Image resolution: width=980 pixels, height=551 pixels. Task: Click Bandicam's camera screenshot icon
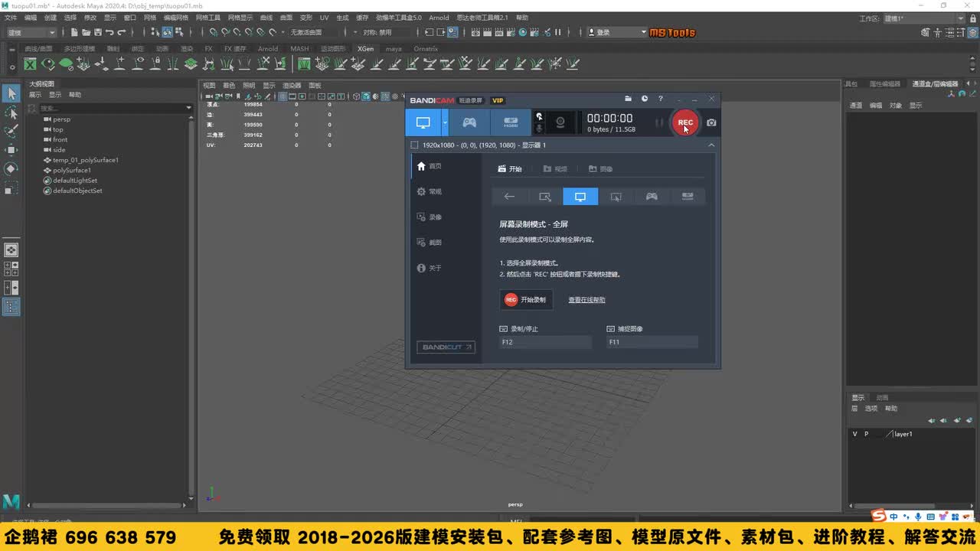pyautogui.click(x=711, y=122)
